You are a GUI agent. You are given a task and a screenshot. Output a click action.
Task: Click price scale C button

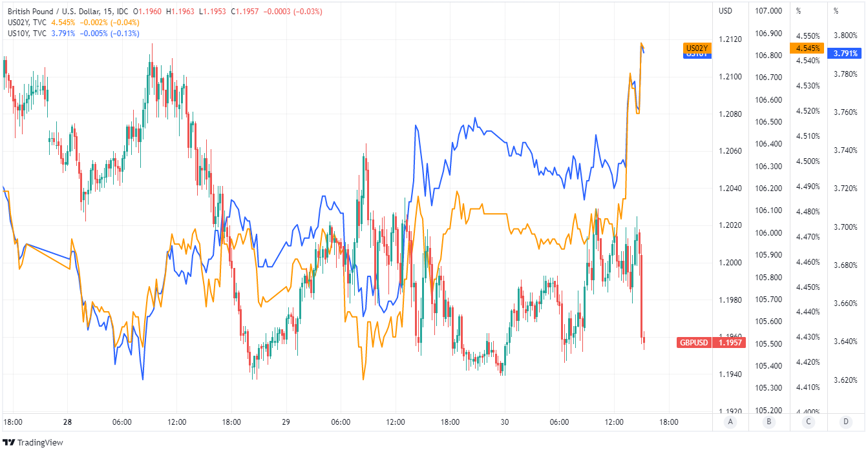(x=808, y=422)
